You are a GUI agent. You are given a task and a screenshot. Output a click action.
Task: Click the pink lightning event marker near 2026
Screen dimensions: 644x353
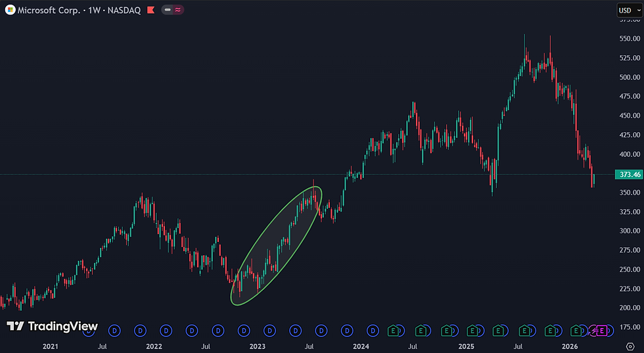pos(593,331)
